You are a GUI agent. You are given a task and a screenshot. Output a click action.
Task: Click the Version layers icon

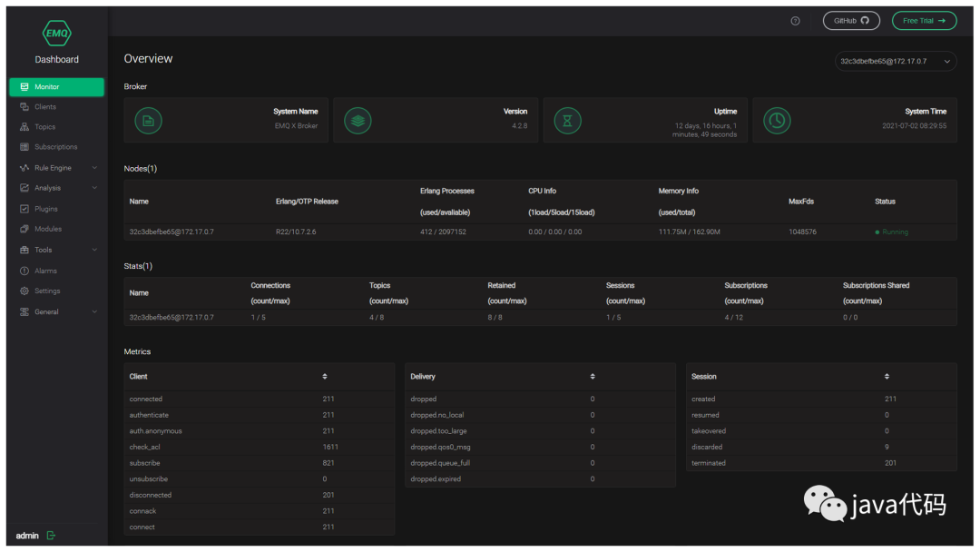pos(358,121)
